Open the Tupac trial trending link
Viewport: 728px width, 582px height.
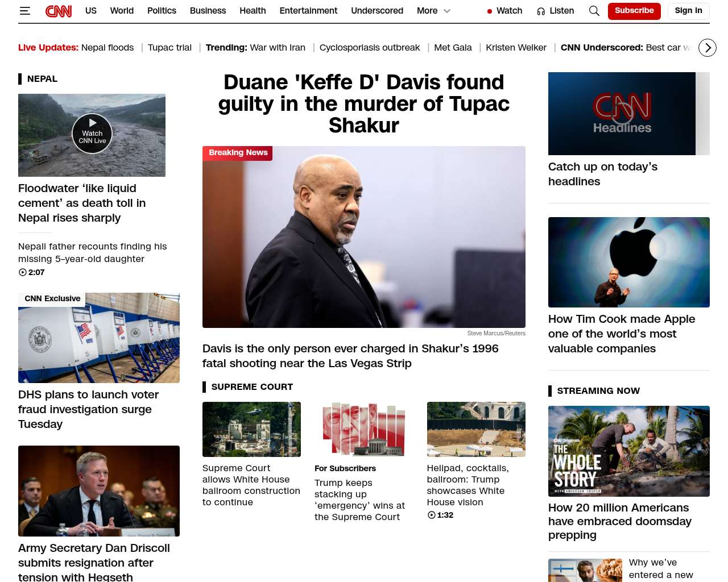click(x=169, y=48)
